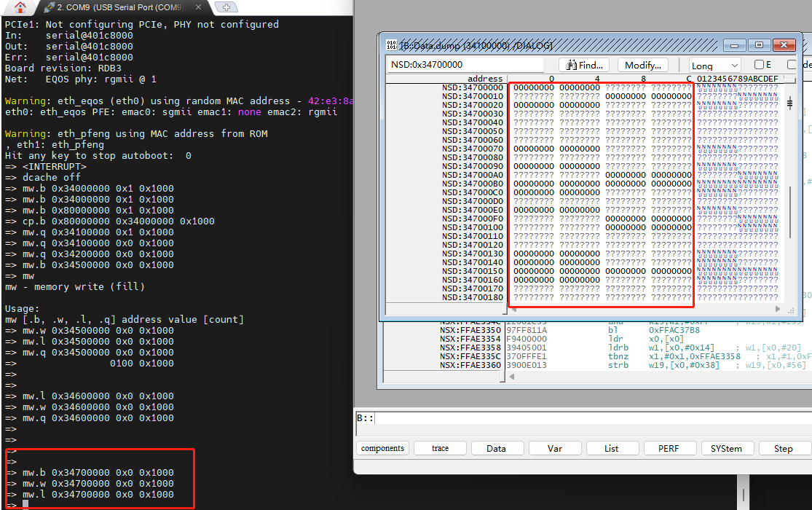Click the components toolbar button
This screenshot has height=510, width=812.
pyautogui.click(x=382, y=448)
